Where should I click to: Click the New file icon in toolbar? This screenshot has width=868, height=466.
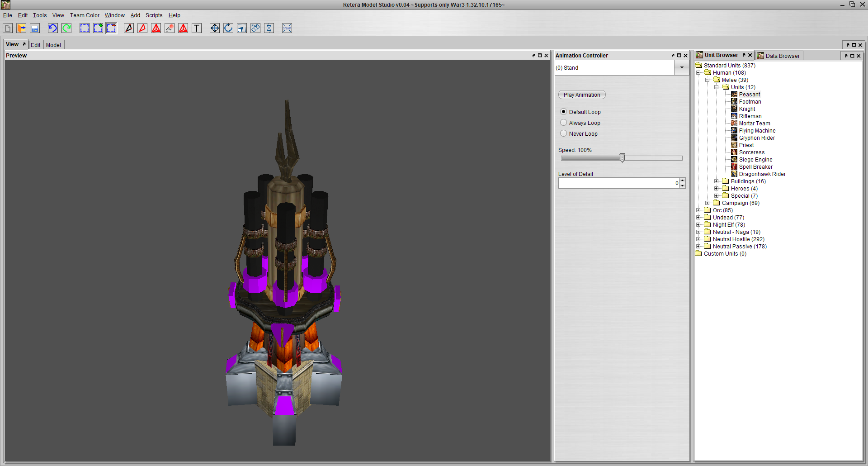[8, 28]
